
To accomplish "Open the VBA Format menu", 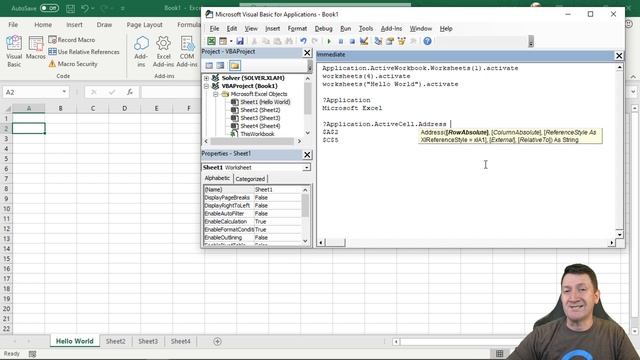I will point(297,29).
